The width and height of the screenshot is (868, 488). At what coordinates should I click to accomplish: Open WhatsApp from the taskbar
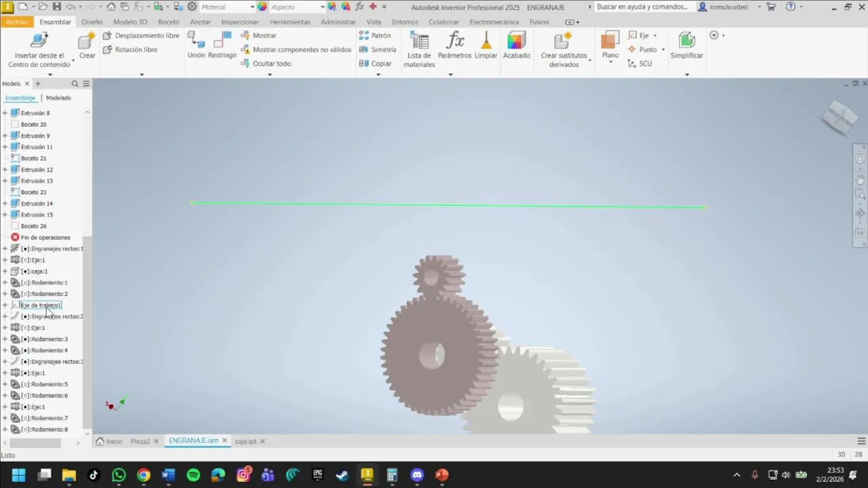(x=119, y=475)
